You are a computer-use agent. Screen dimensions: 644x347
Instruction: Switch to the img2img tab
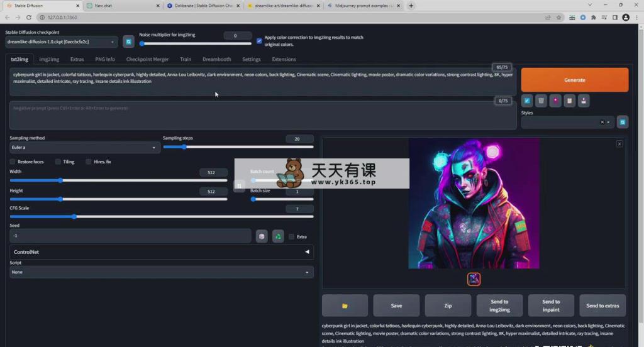tap(49, 59)
